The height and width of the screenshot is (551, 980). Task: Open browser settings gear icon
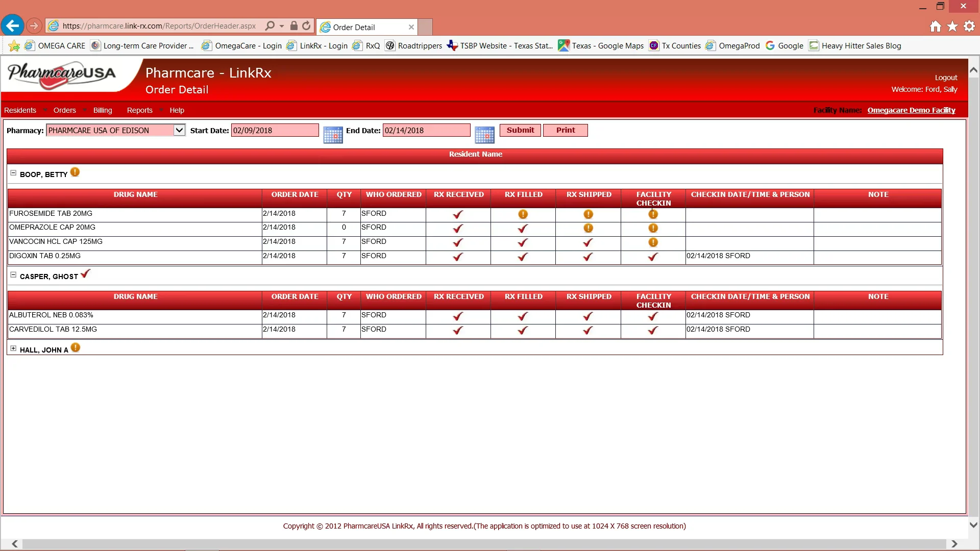(x=969, y=27)
